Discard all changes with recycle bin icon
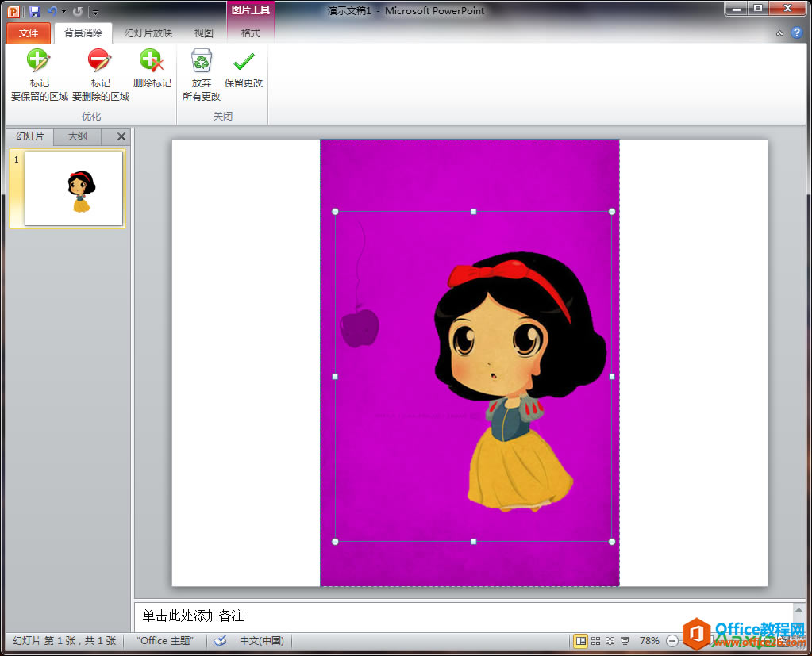The width and height of the screenshot is (812, 656). coord(202,75)
